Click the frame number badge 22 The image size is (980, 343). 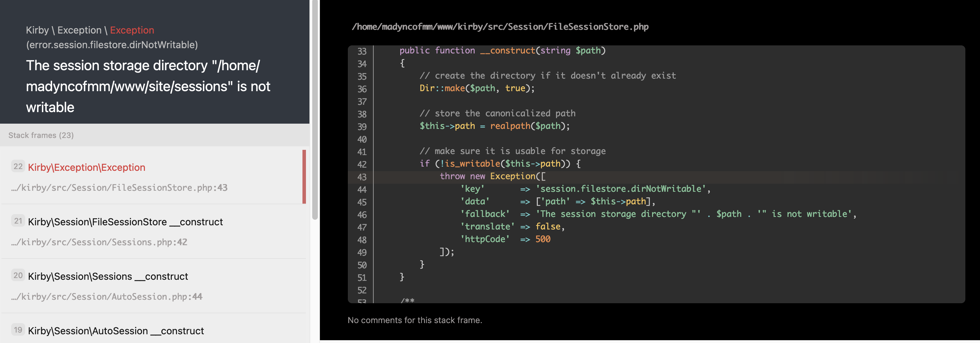point(18,166)
